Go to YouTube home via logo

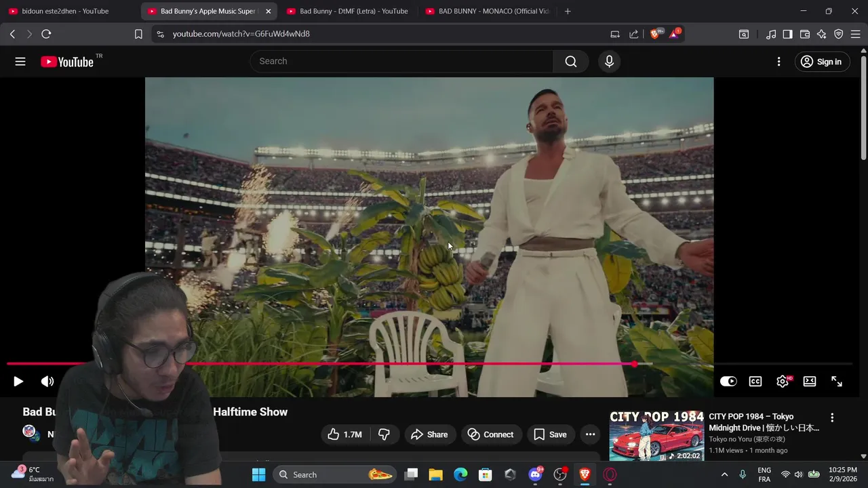coord(66,62)
